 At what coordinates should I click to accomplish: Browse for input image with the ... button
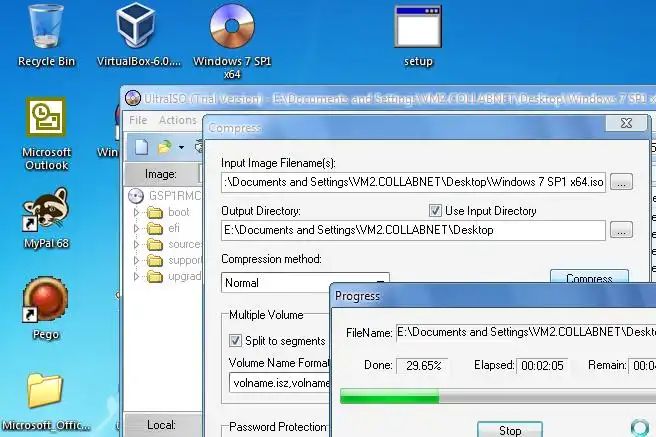[x=621, y=182]
